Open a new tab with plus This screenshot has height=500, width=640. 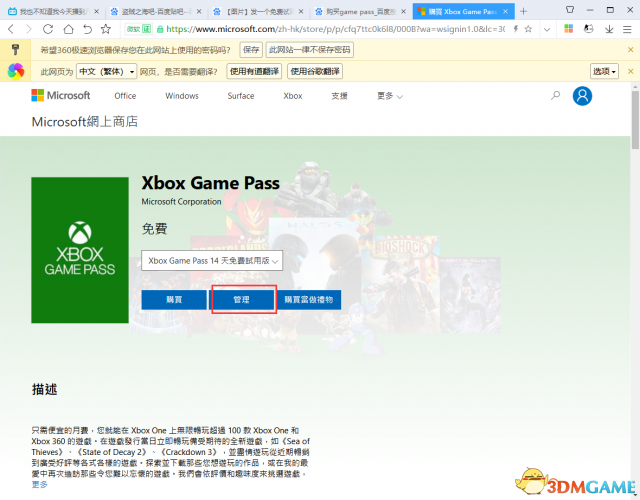(x=524, y=11)
